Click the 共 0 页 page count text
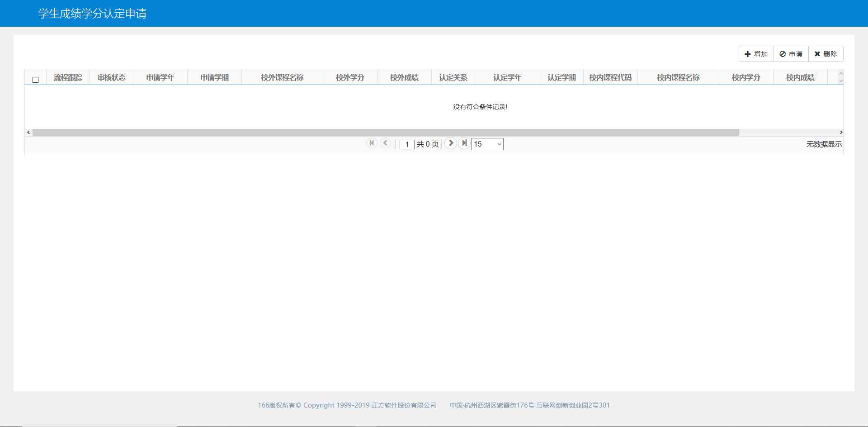Screen dimensions: 868x427 click(428, 144)
